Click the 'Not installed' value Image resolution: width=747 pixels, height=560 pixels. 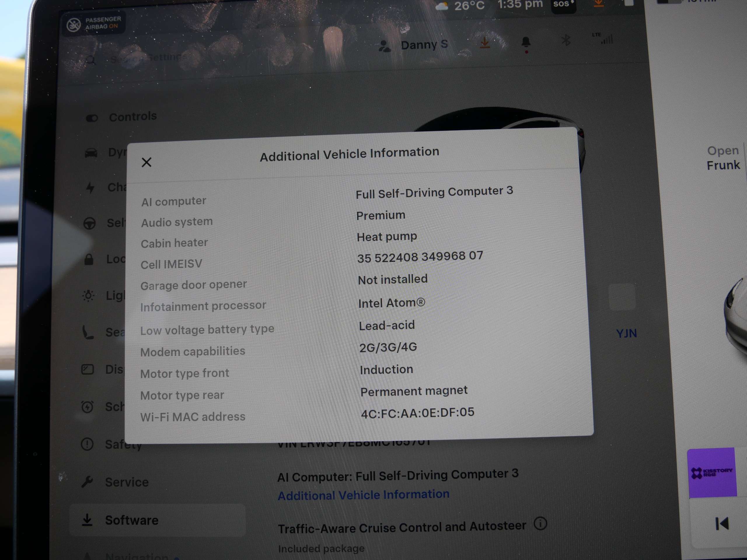[393, 279]
